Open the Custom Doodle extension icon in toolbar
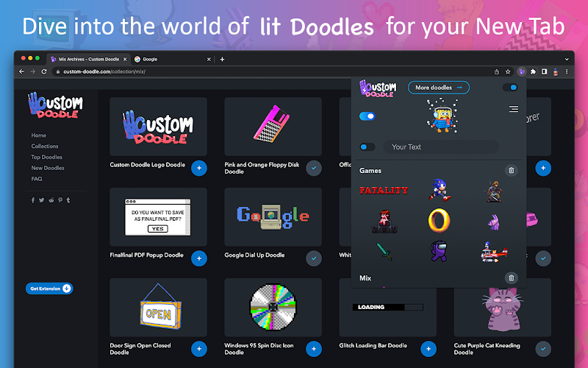This screenshot has width=588, height=368. pyautogui.click(x=522, y=71)
